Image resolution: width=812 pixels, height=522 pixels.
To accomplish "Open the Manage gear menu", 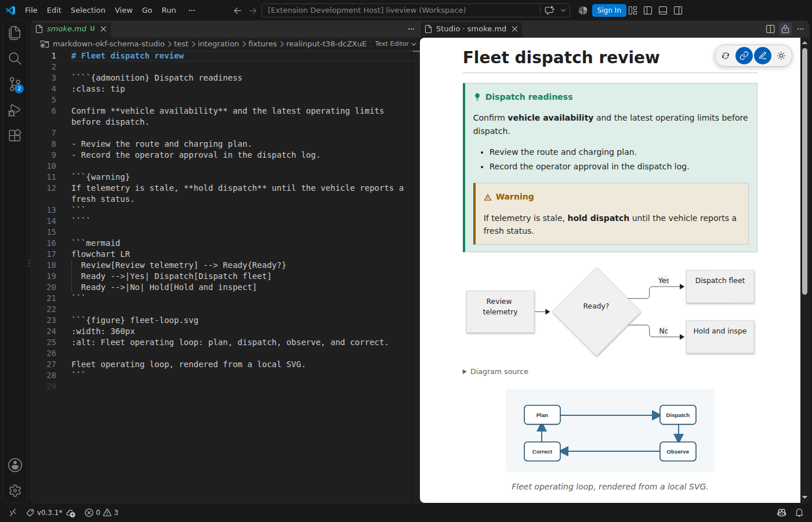I will click(15, 491).
